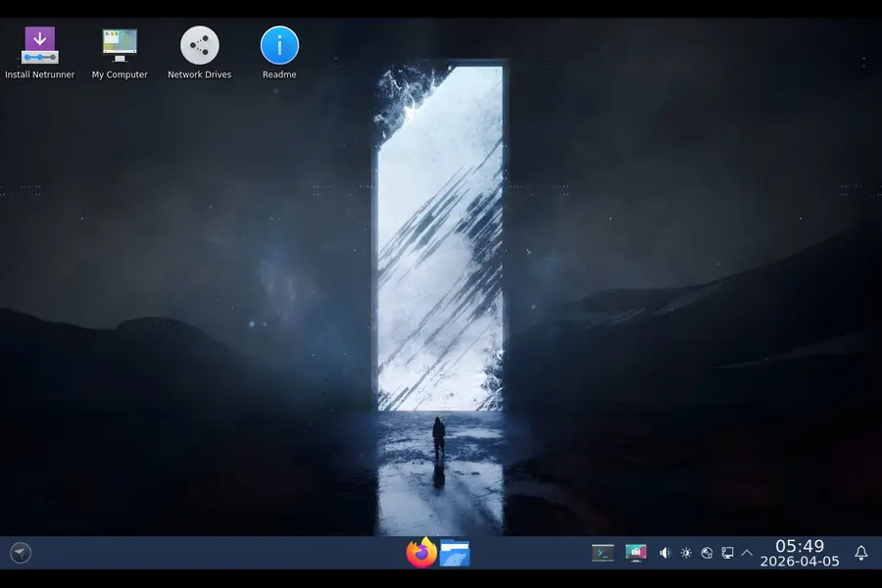The height and width of the screenshot is (588, 882).
Task: Open the wired network connections tray icon
Action: click(727, 553)
